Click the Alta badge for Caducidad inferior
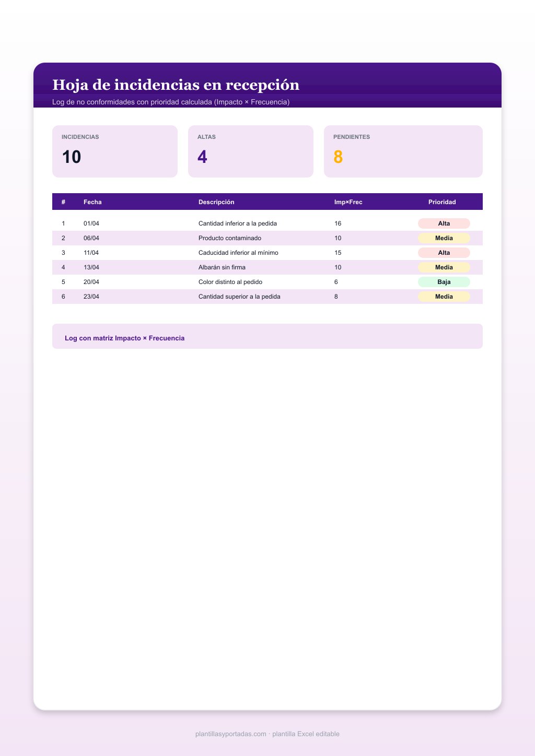The width and height of the screenshot is (535, 756). [444, 253]
